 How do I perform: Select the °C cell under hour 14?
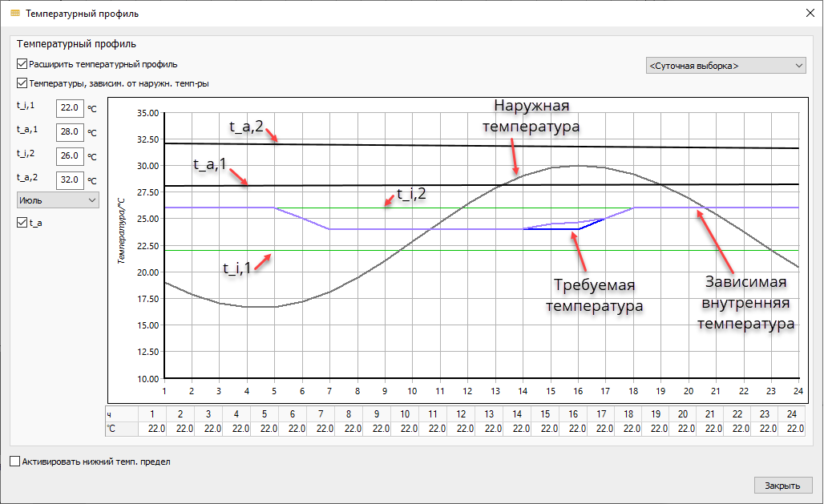point(518,429)
